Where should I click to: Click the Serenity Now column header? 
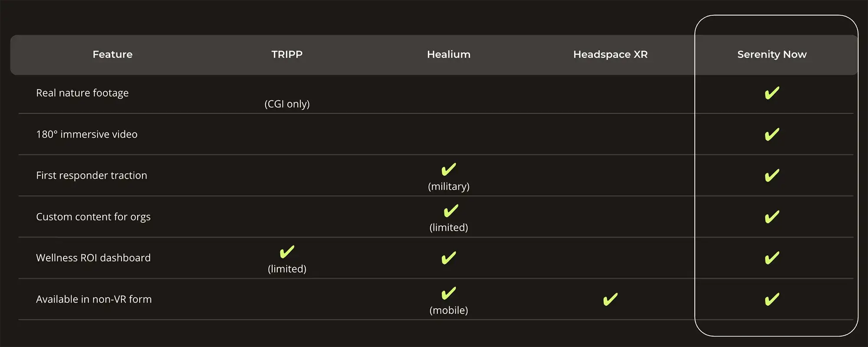[x=772, y=54]
